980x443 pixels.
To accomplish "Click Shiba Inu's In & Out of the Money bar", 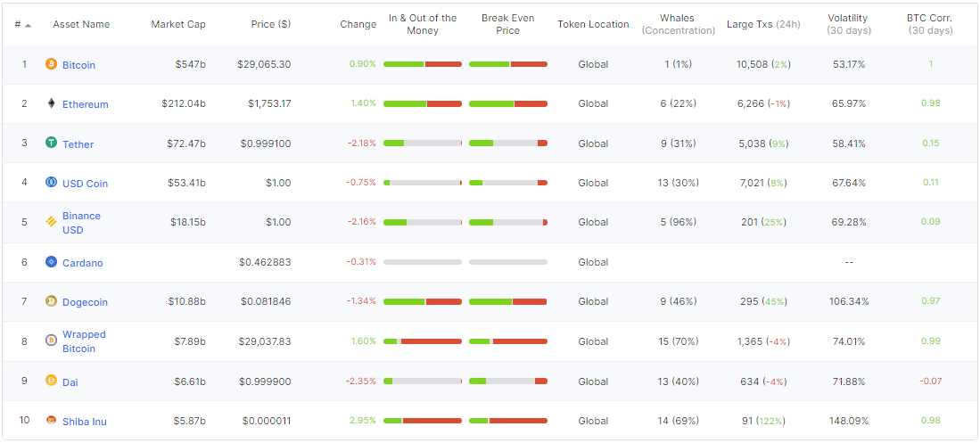I will [423, 421].
